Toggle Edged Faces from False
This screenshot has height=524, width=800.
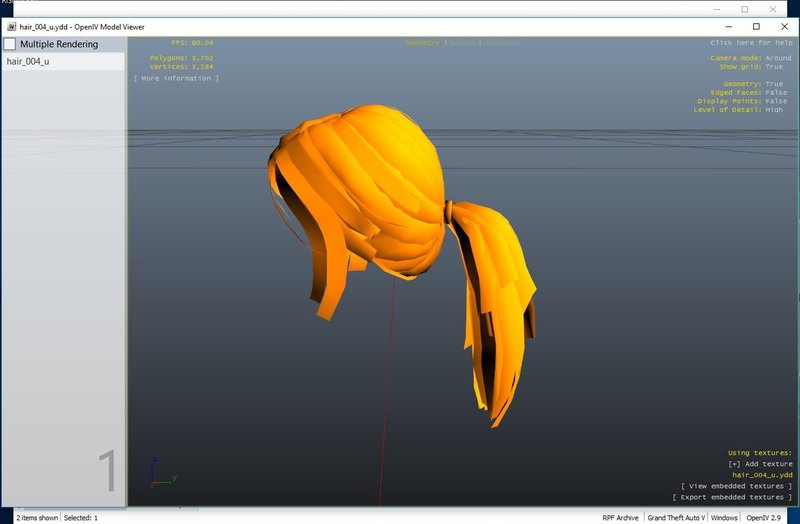click(776, 92)
